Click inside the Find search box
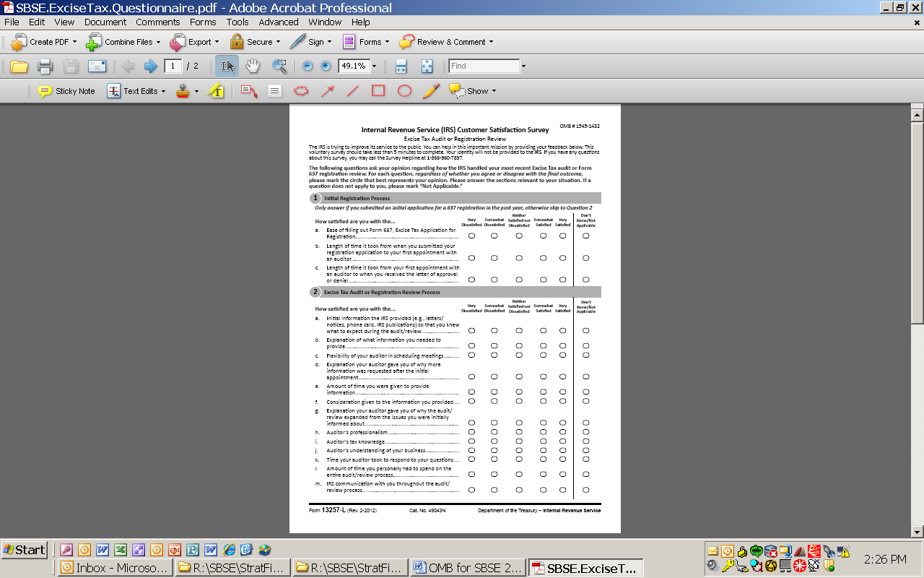The height and width of the screenshot is (578, 924). coord(484,66)
